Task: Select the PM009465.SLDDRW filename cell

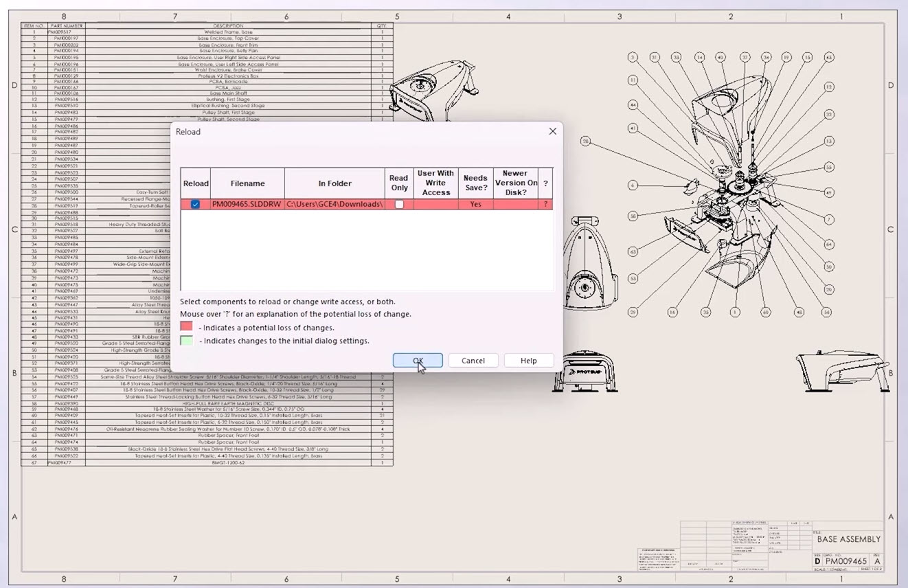Action: tap(247, 204)
